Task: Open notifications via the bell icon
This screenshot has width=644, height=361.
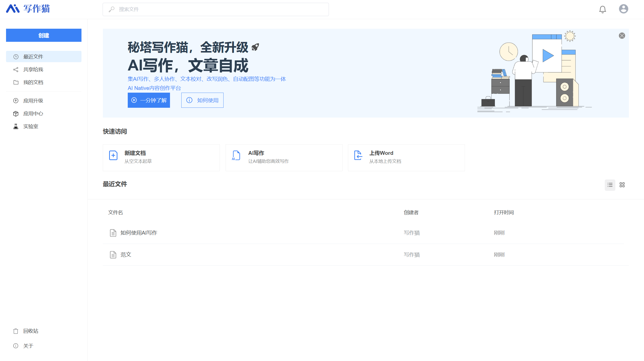Action: coord(603,9)
